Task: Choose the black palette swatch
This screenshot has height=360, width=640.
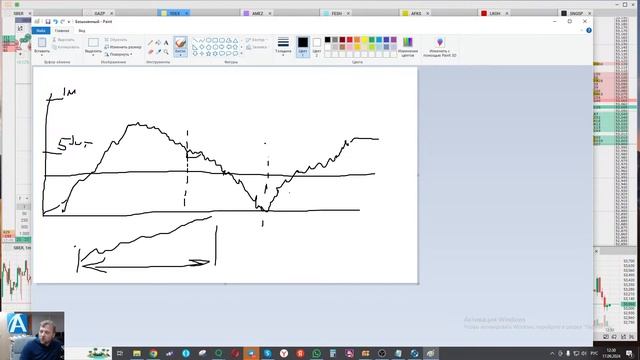Action: 327,40
